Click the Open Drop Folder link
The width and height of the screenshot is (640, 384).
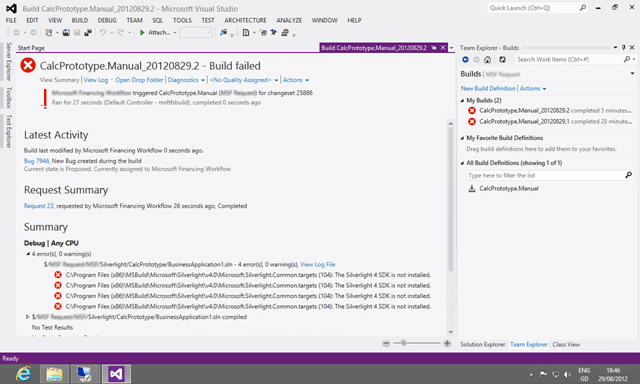click(x=139, y=80)
